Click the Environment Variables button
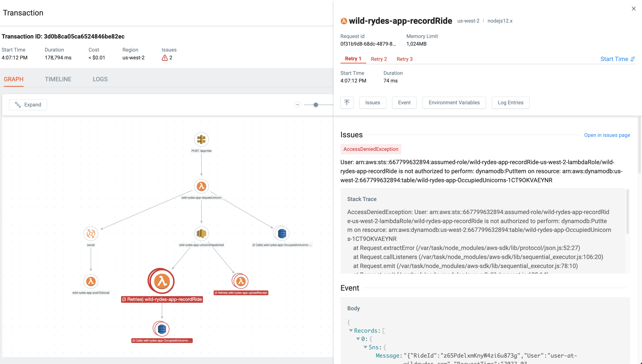Viewport: 642px width, 364px height. point(454,102)
